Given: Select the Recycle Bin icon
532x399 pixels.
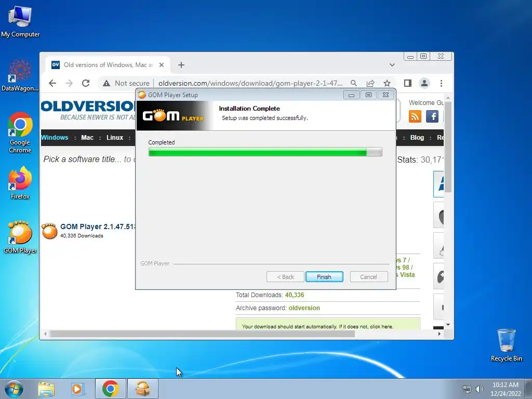Looking at the screenshot, I should pyautogui.click(x=506, y=345).
